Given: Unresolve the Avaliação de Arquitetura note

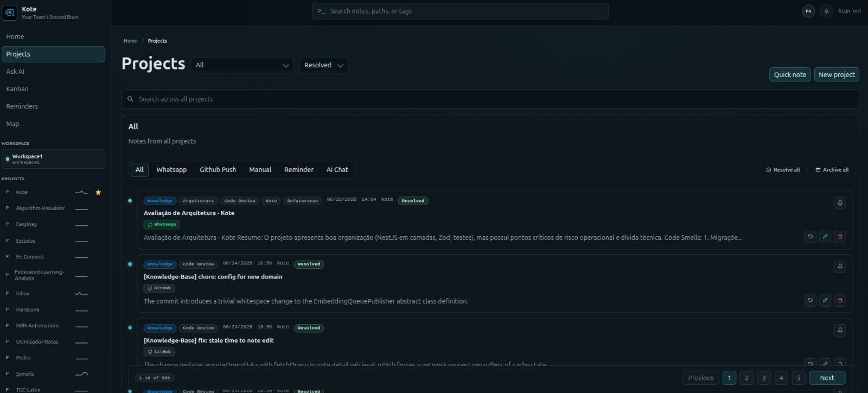Looking at the screenshot, I should [x=810, y=237].
